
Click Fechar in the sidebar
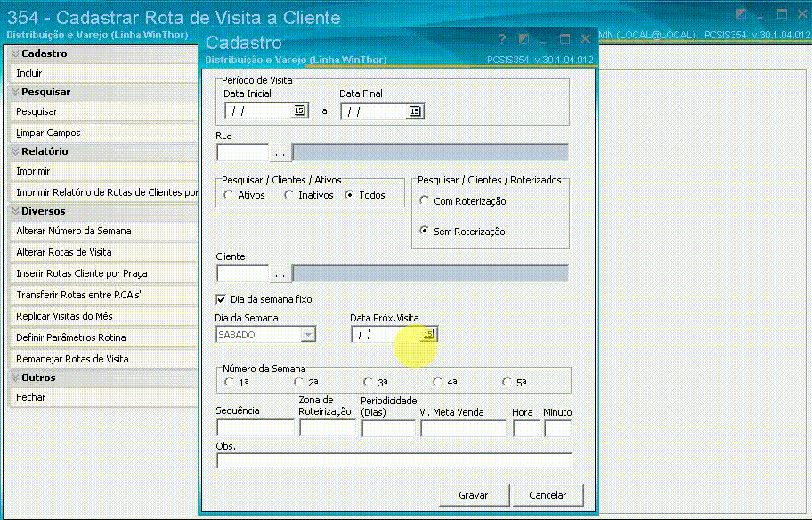click(x=103, y=397)
